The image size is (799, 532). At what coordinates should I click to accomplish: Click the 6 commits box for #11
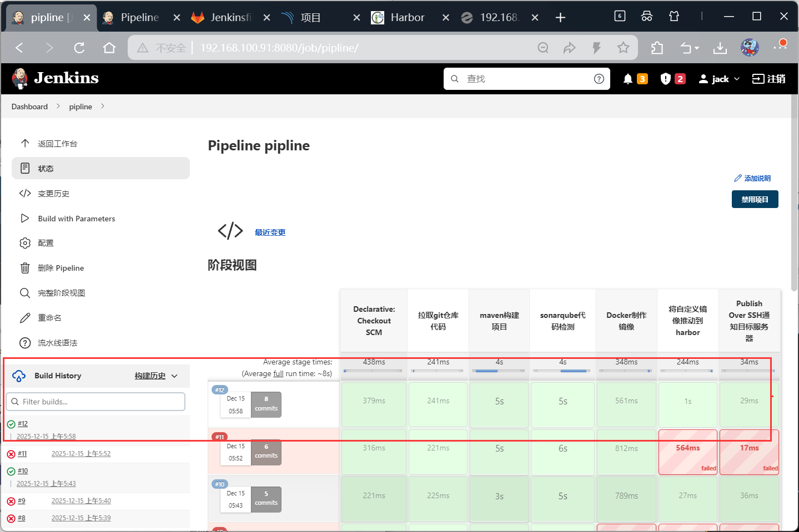pos(266,452)
